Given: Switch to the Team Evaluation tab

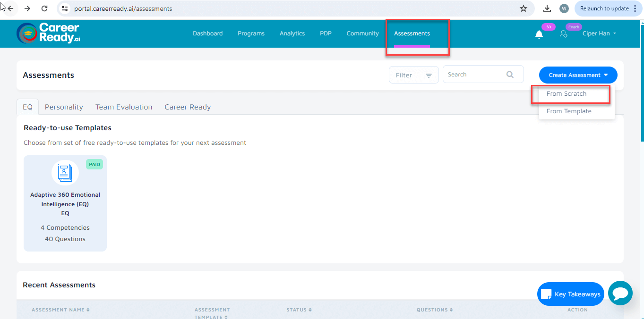Looking at the screenshot, I should [x=124, y=107].
